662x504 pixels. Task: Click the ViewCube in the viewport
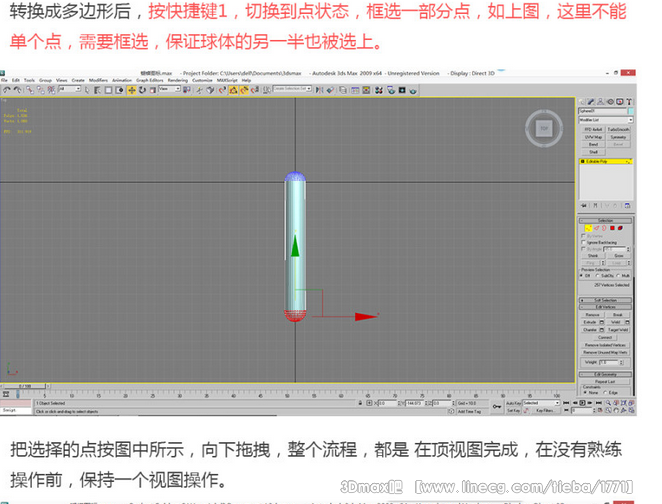coord(544,128)
